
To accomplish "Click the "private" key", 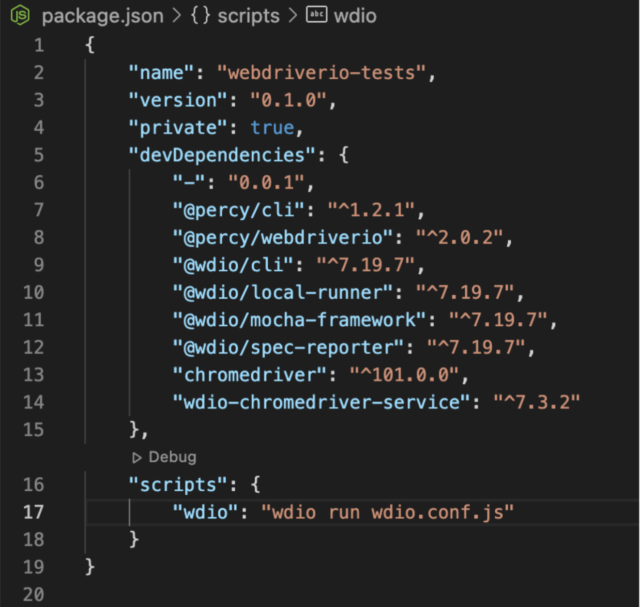I will (178, 128).
